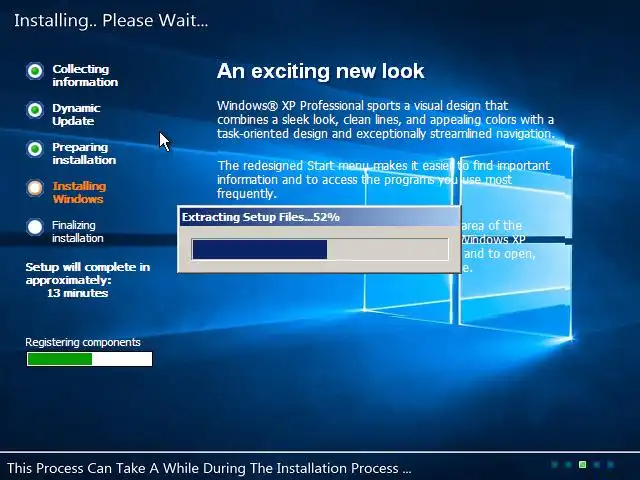This screenshot has height=480, width=640.
Task: Click the Collecting information label
Action: click(x=85, y=76)
